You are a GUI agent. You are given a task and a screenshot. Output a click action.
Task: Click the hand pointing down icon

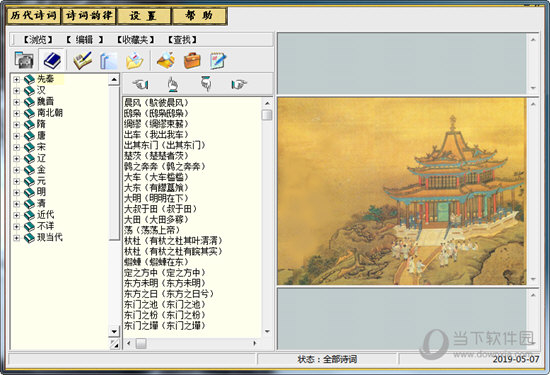[x=206, y=84]
